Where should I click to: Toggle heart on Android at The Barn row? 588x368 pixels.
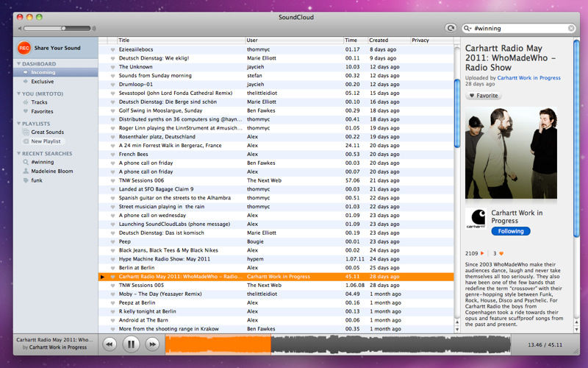pyautogui.click(x=112, y=320)
